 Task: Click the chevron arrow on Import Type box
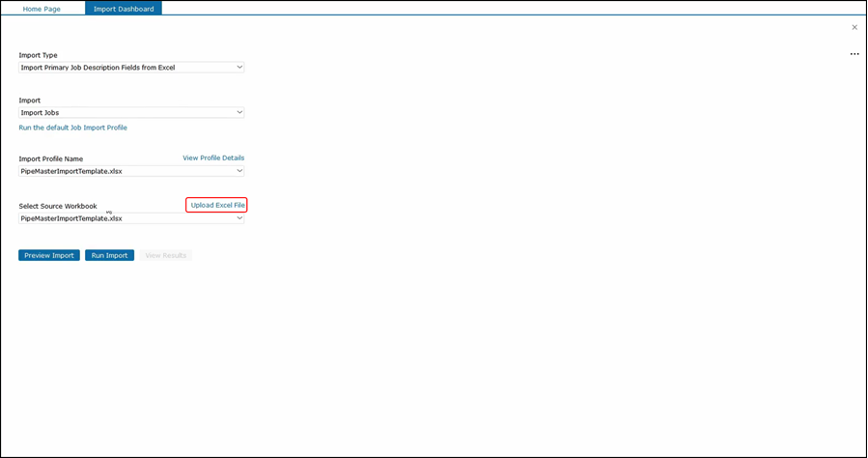tap(239, 68)
